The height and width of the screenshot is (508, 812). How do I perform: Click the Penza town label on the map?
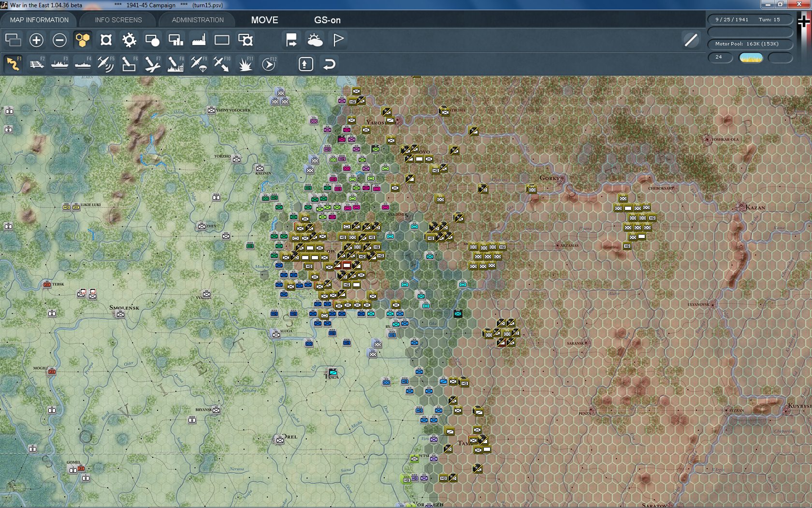[x=584, y=414]
